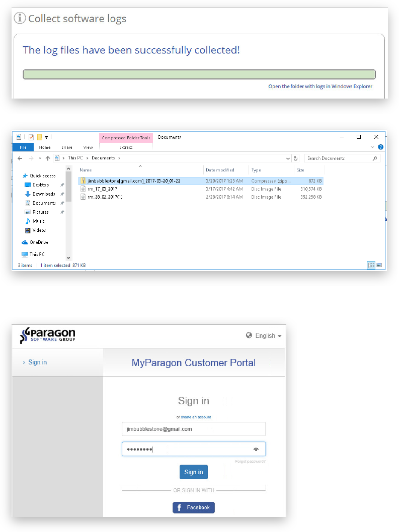
Task: Click Documents in the address breadcrumb
Action: [x=103, y=158]
